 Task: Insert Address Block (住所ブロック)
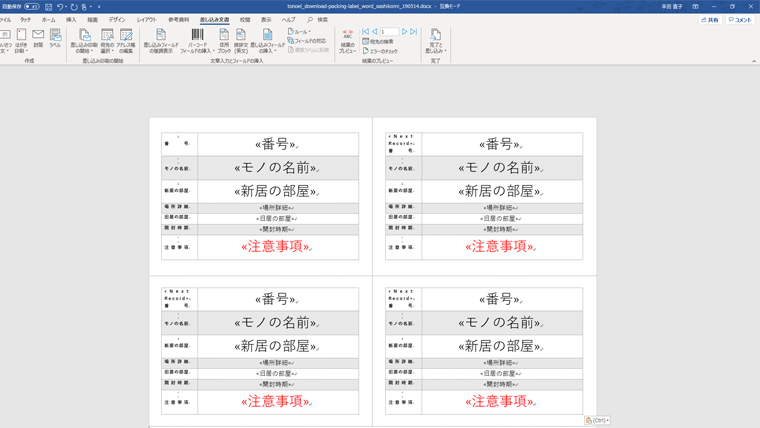(224, 39)
